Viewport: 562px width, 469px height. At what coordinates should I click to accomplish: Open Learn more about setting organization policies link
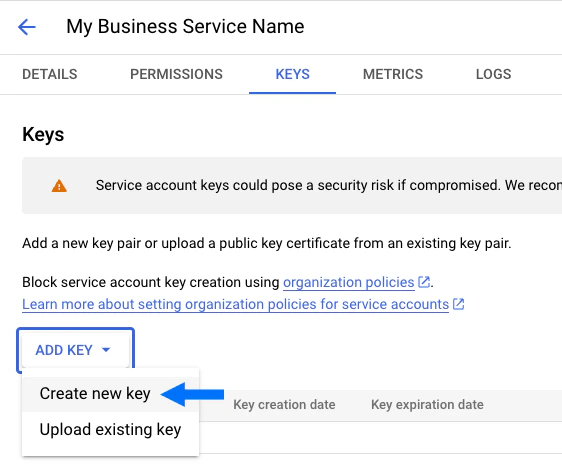pos(235,304)
